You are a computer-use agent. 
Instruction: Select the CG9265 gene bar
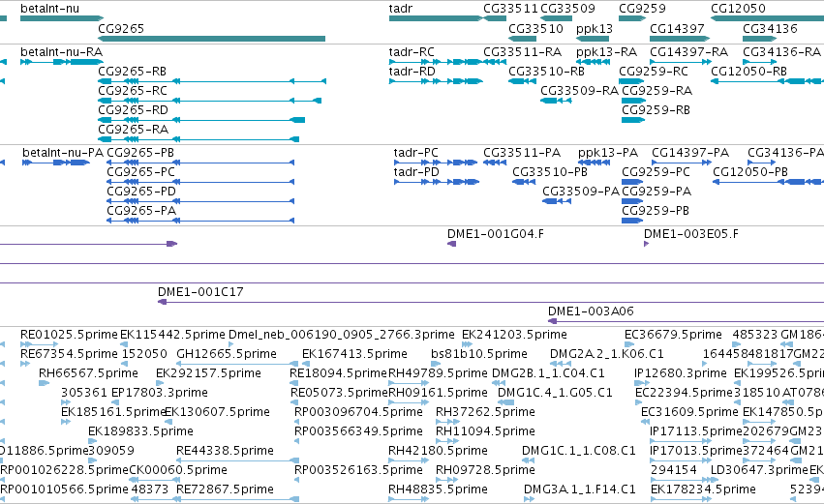(x=211, y=39)
